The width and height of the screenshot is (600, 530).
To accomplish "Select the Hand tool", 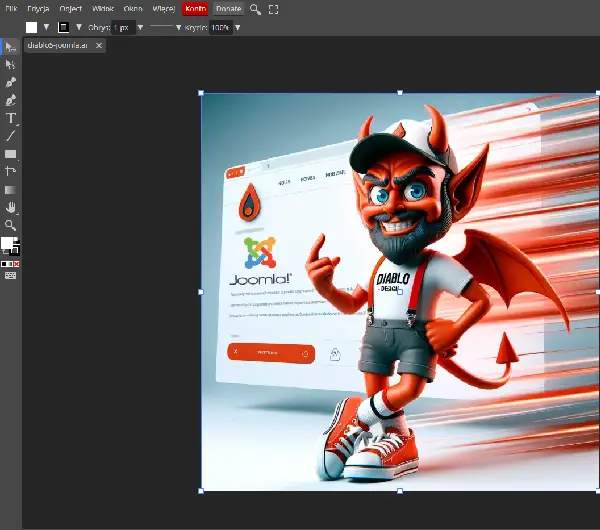I will [10, 207].
